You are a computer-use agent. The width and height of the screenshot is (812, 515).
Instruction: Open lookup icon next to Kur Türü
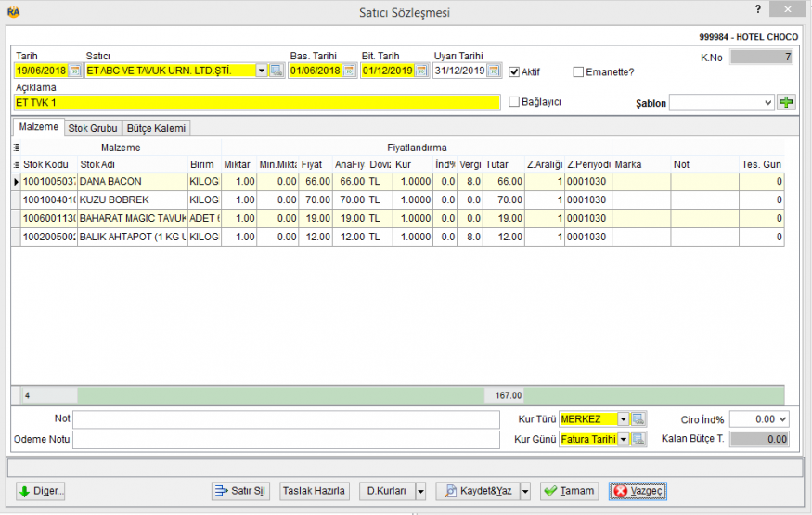[638, 418]
